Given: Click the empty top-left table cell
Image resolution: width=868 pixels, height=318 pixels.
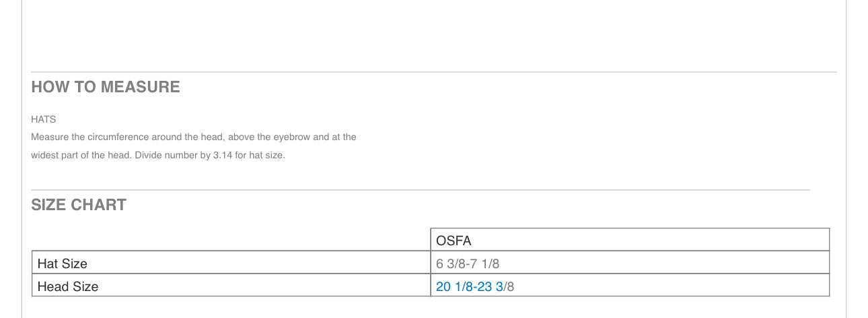Looking at the screenshot, I should (231, 240).
